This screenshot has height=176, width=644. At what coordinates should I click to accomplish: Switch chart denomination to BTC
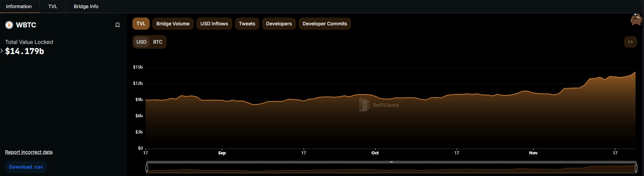click(157, 42)
